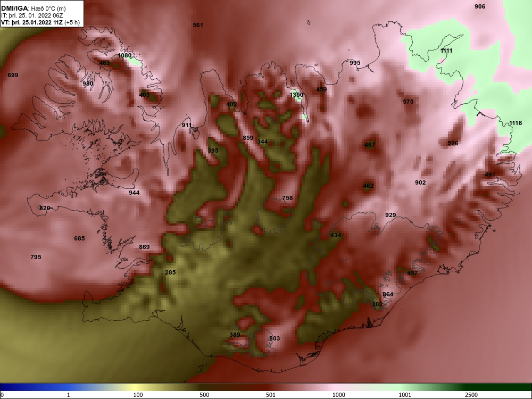532x399 pixels.
Task: Select the VT 11Z valid time line
Action: [x=40, y=23]
